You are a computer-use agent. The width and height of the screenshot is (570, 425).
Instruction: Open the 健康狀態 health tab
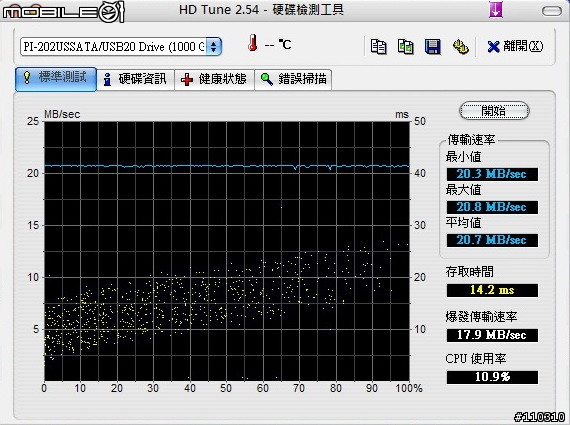click(214, 79)
